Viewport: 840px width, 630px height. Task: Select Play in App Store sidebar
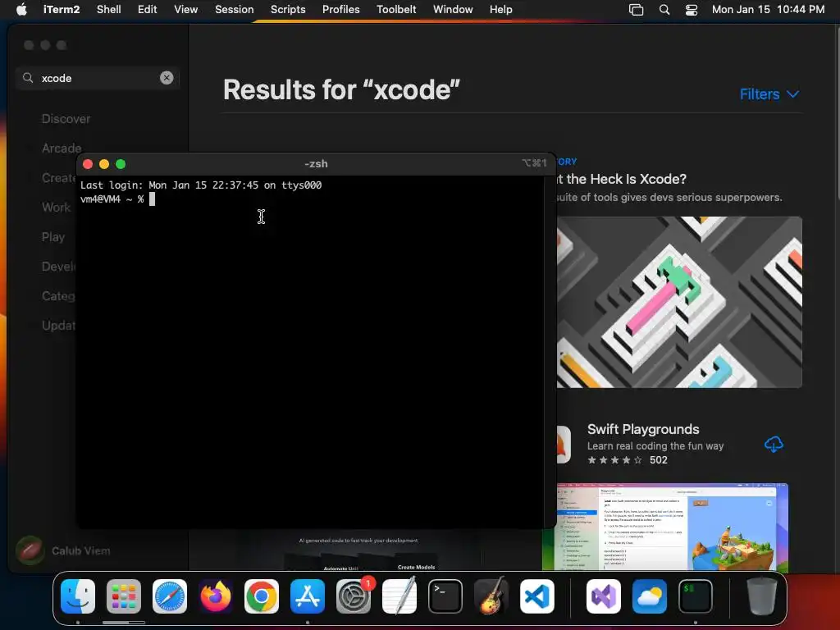click(53, 237)
